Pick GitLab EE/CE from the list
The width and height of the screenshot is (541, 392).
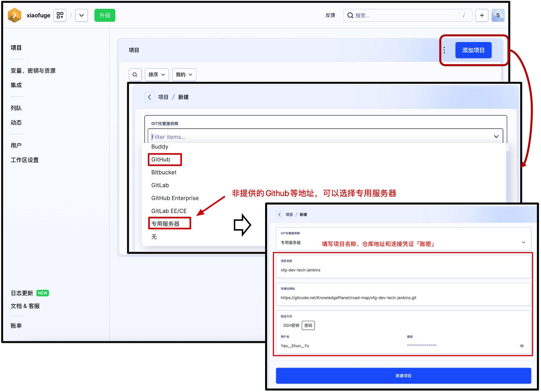point(169,211)
